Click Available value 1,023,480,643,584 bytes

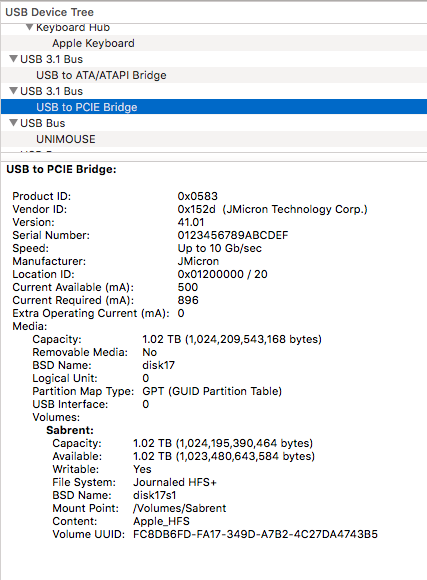(x=224, y=456)
